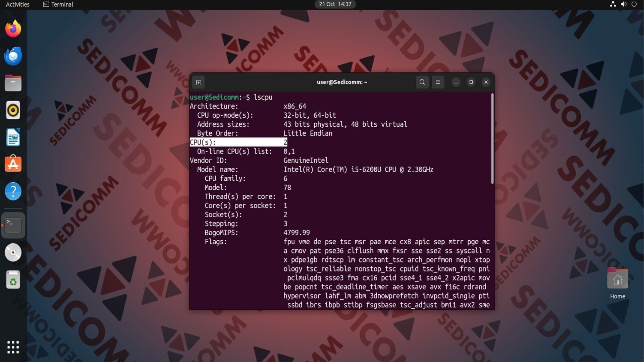The height and width of the screenshot is (362, 644).
Task: Maximize the terminal window
Action: 471,82
